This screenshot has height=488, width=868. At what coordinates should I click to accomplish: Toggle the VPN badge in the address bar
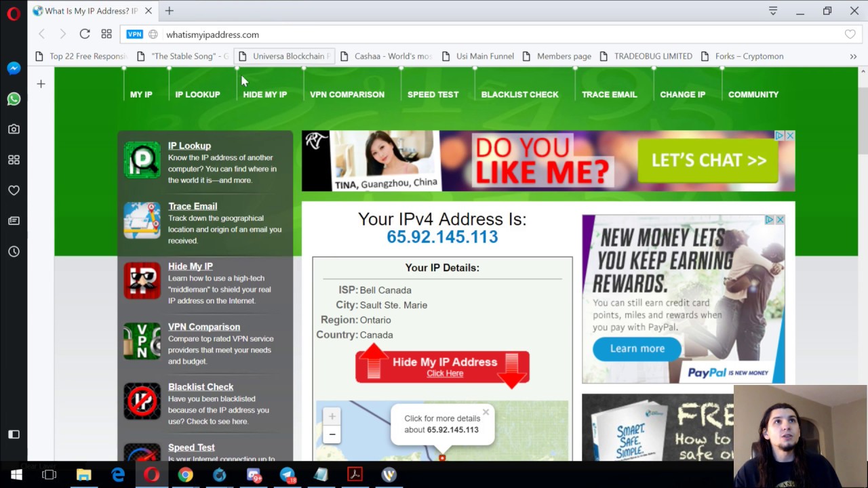click(135, 35)
